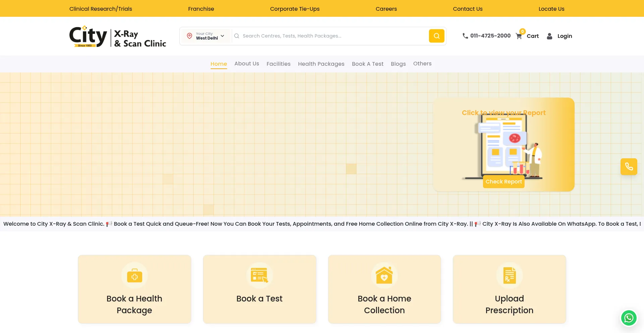This screenshot has width=644, height=333.
Task: Go to the About Us menu item
Action: tap(247, 63)
